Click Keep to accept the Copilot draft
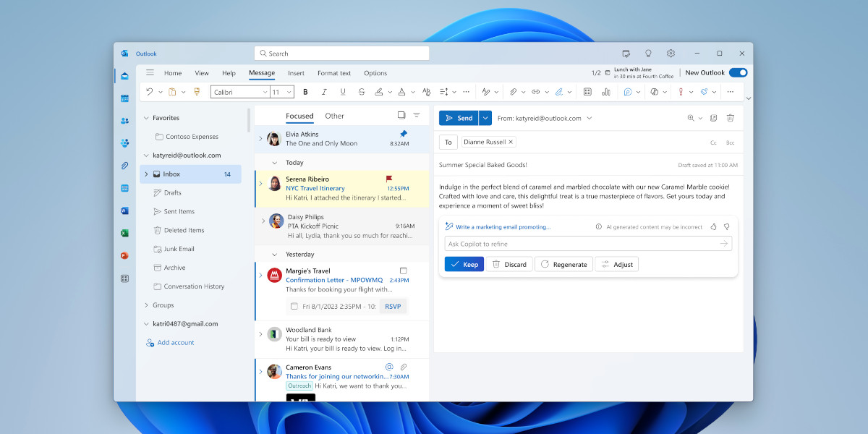 tap(464, 264)
